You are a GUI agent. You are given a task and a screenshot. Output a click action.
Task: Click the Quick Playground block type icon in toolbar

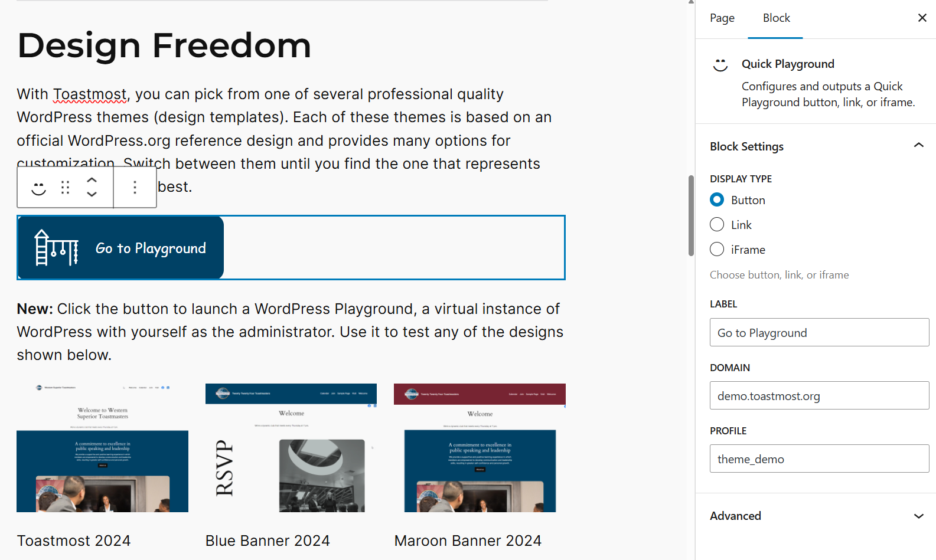38,188
